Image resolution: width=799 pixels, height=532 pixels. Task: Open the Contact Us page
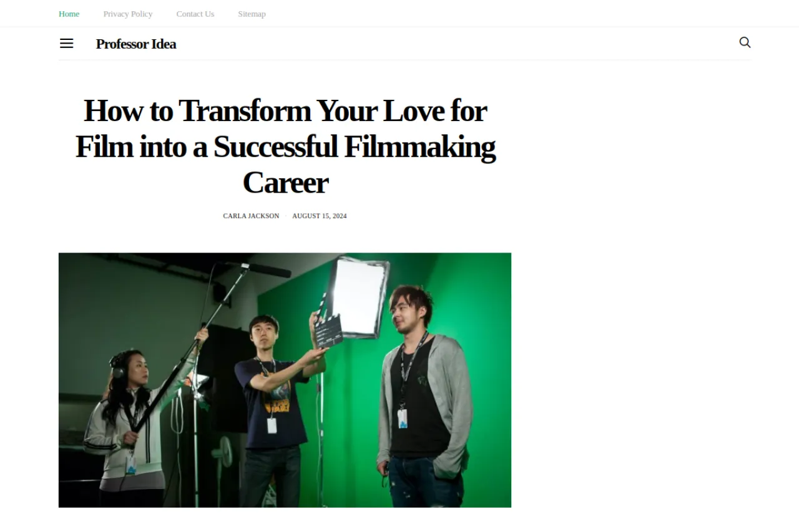pos(195,14)
